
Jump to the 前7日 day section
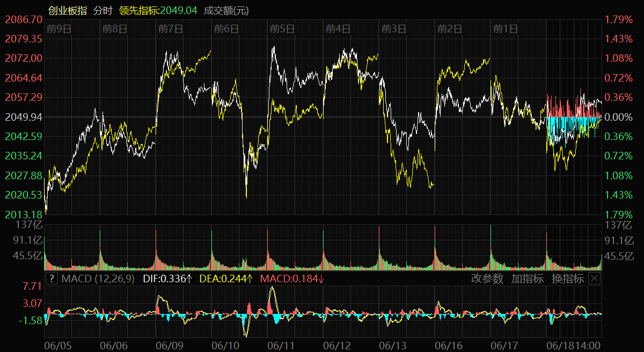pyautogui.click(x=171, y=29)
